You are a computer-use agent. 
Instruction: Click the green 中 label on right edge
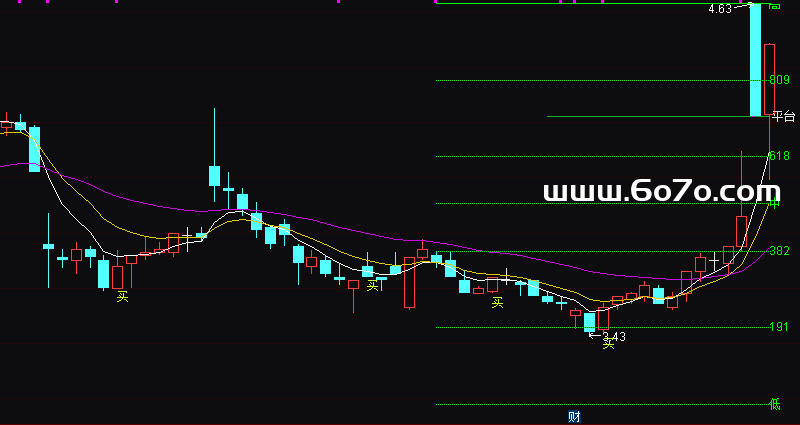coord(774,203)
